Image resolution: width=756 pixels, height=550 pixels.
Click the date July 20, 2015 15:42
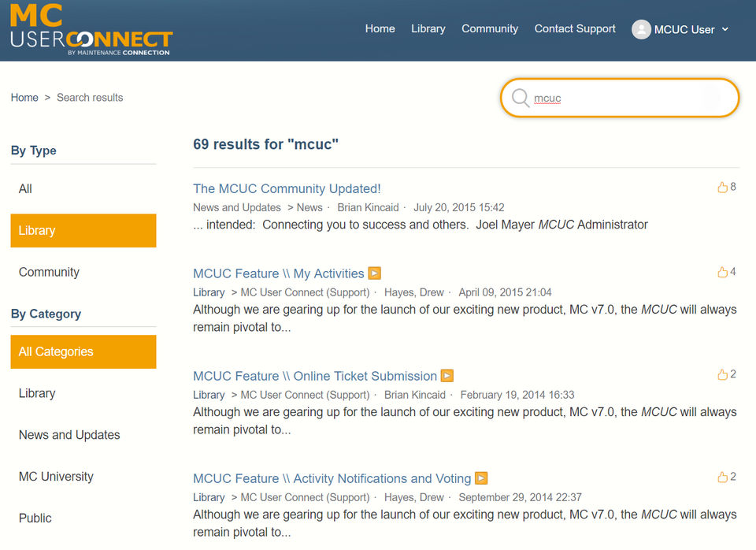tap(459, 207)
